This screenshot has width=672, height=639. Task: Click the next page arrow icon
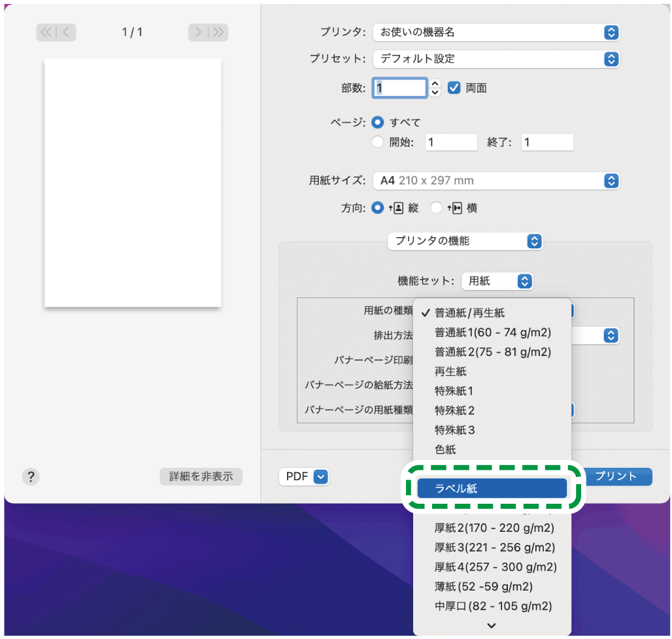tap(200, 33)
